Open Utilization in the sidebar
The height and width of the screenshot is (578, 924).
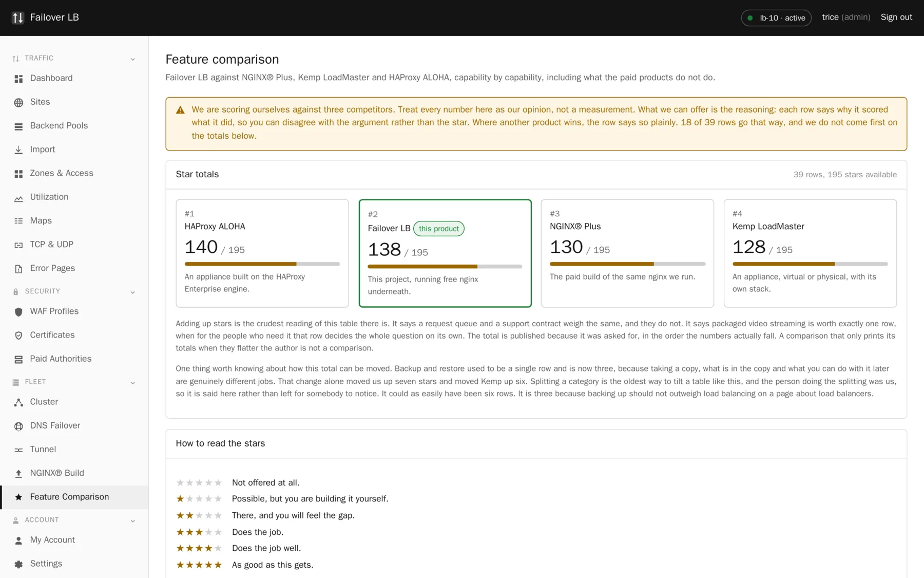(74, 197)
